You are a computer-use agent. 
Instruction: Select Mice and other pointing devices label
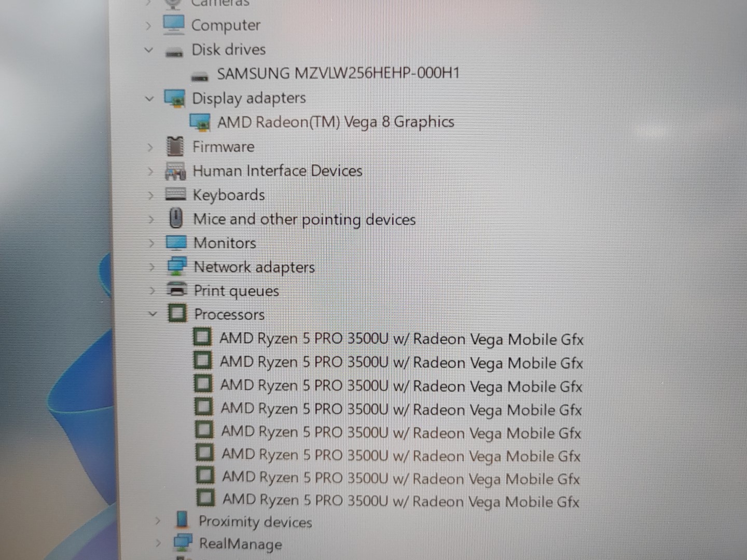(x=305, y=220)
